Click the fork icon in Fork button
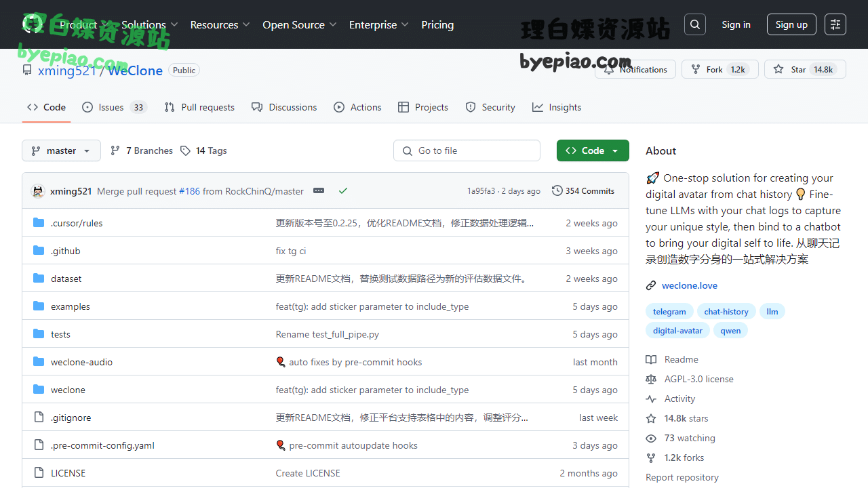Screen dimensions: 868x488 point(695,69)
